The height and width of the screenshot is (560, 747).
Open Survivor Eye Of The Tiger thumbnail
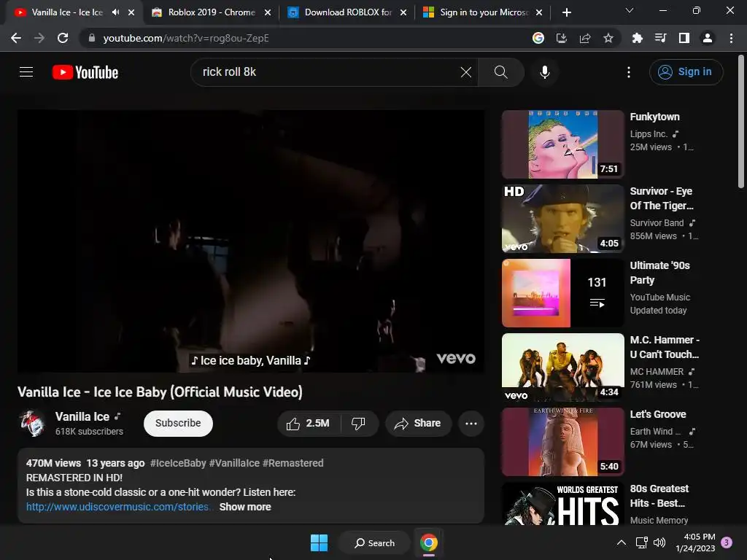coord(562,219)
